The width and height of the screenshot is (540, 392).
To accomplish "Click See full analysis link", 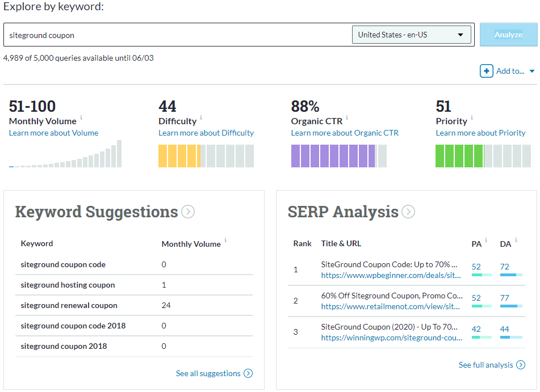I will point(485,365).
